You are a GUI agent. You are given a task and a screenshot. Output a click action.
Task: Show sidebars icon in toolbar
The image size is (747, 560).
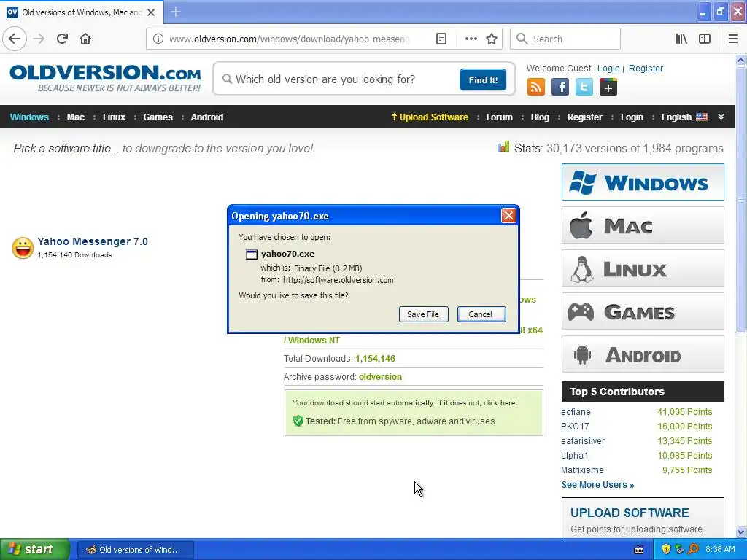pos(705,39)
